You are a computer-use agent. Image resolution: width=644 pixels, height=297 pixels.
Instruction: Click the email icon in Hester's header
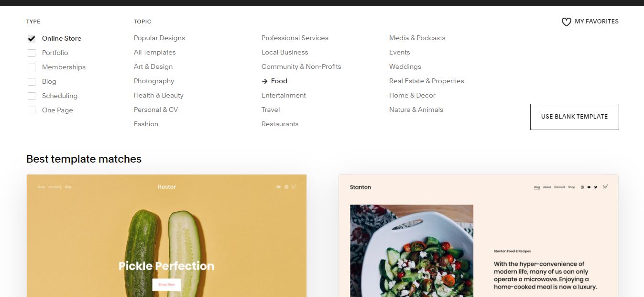pyautogui.click(x=278, y=187)
